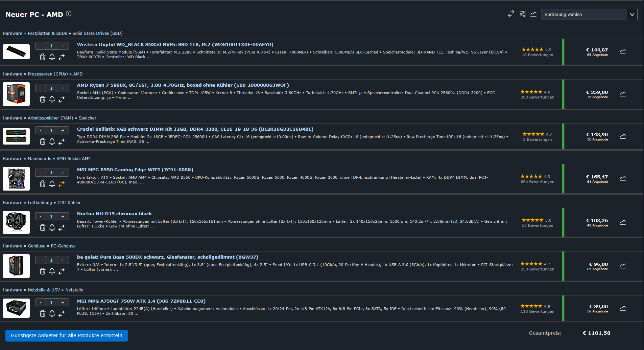Increase quantity of Noctua NH-D15 cooler
The image size is (644, 350).
coord(63,216)
